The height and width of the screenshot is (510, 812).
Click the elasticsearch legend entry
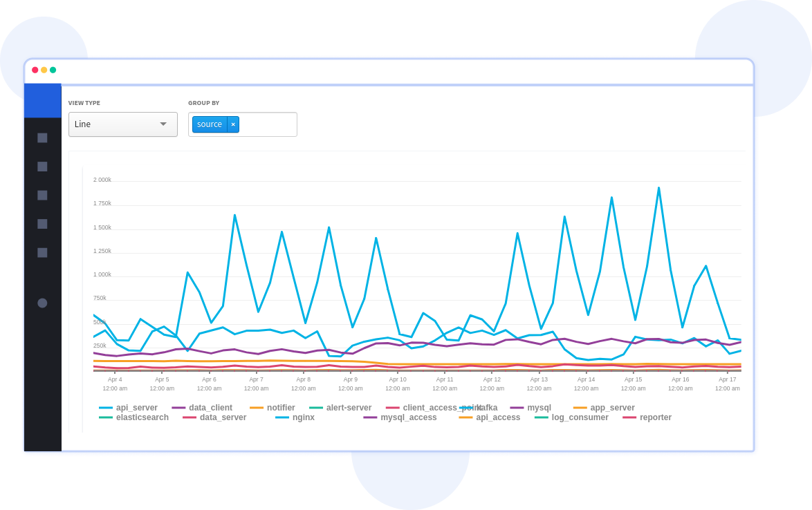pyautogui.click(x=142, y=417)
